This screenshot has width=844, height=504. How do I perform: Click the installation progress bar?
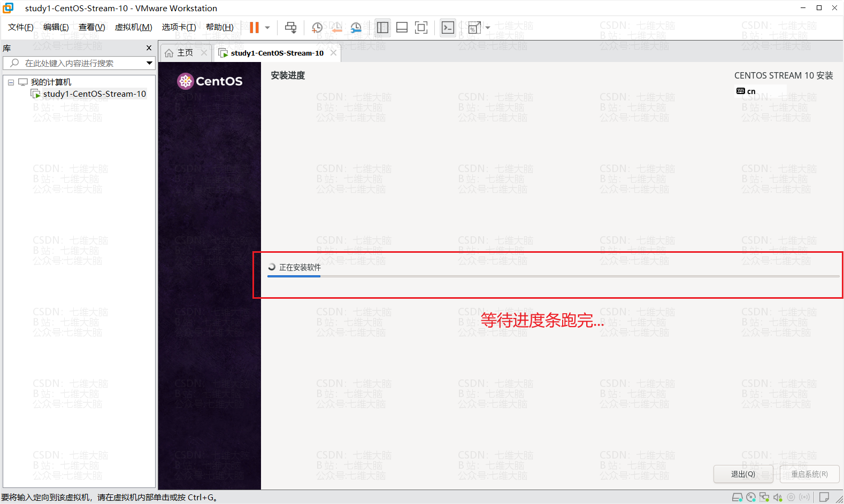554,276
